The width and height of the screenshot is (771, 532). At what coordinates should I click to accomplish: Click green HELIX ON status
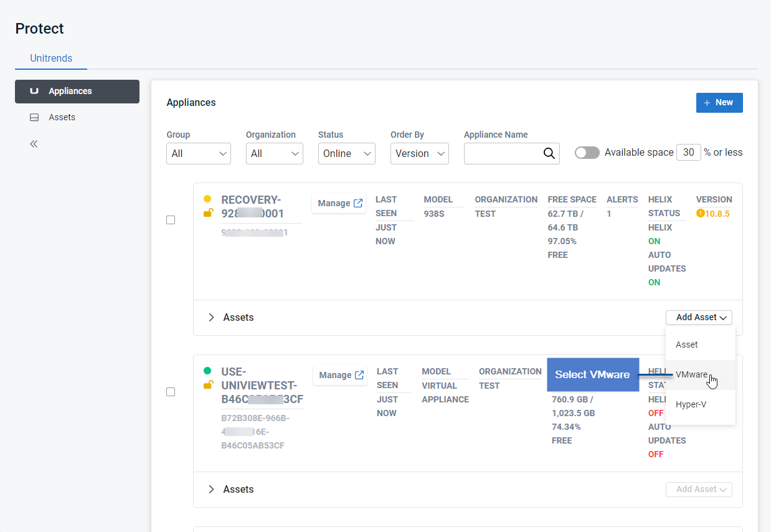(654, 241)
